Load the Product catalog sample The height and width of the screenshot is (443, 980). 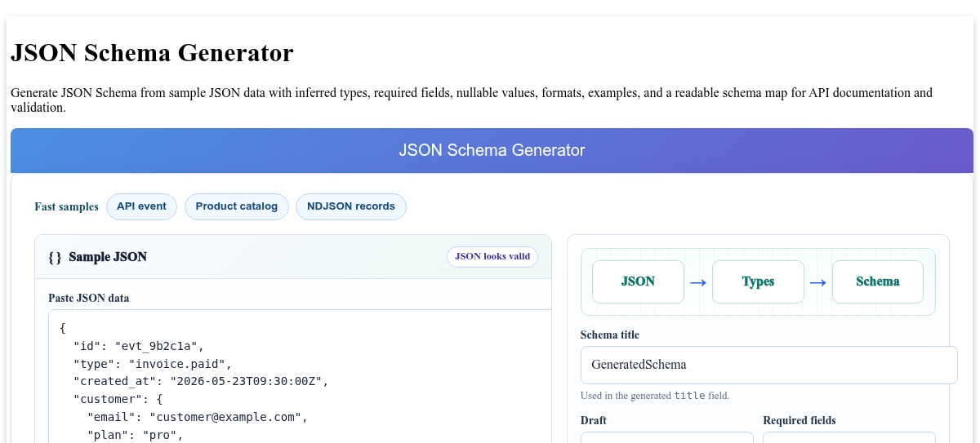click(237, 206)
